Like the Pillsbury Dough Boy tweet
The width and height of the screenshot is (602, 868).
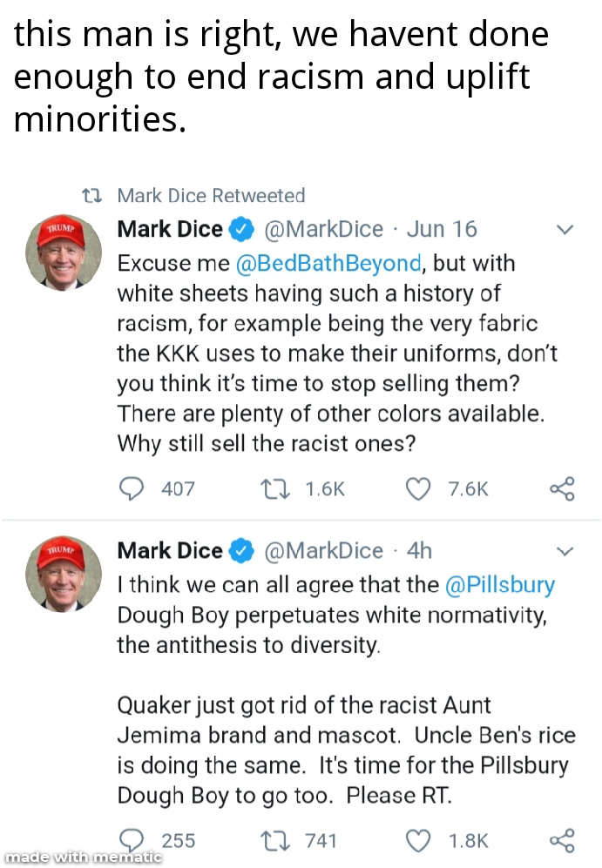coord(419,841)
